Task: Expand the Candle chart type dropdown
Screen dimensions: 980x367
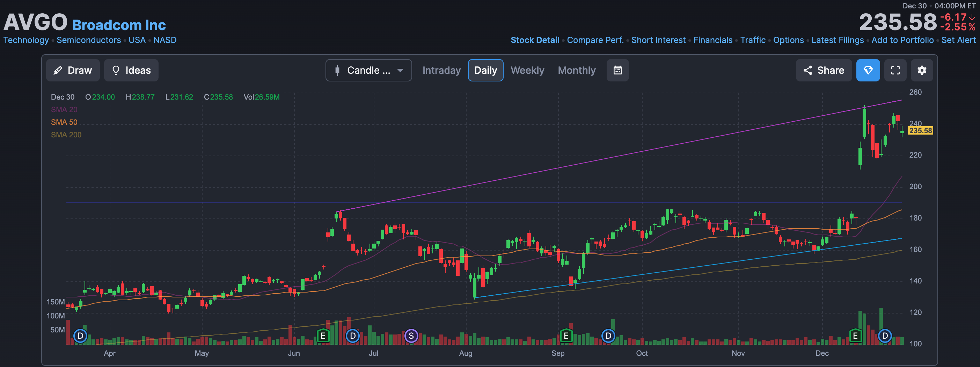Action: 368,71
